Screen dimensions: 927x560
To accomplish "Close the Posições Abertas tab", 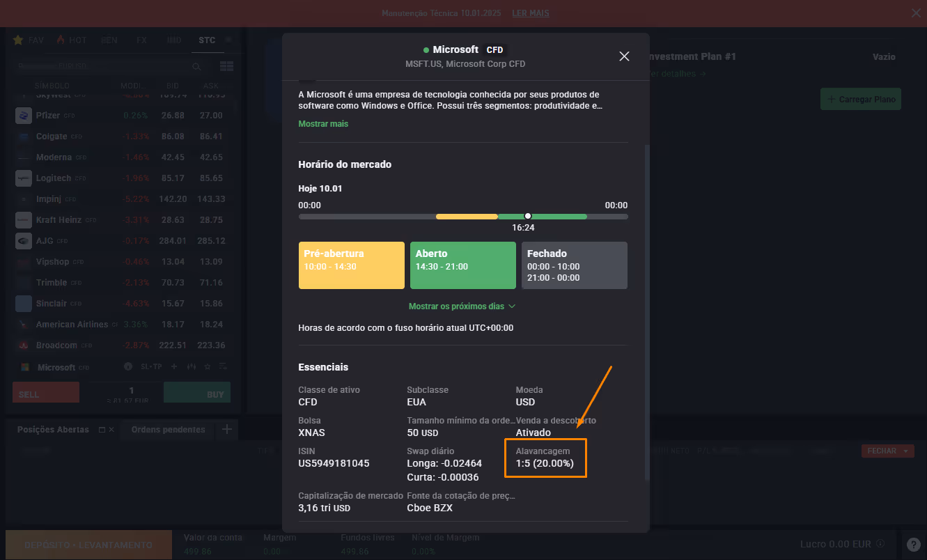I will pos(111,430).
